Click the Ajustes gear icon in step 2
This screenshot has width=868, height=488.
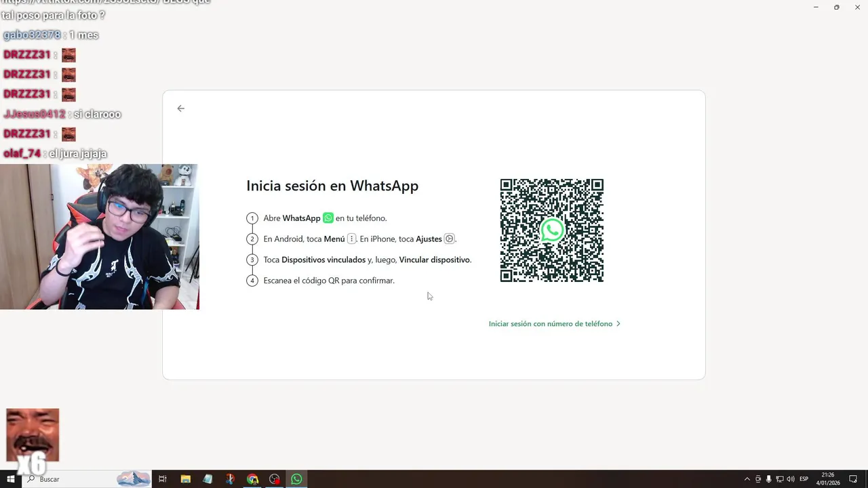449,239
